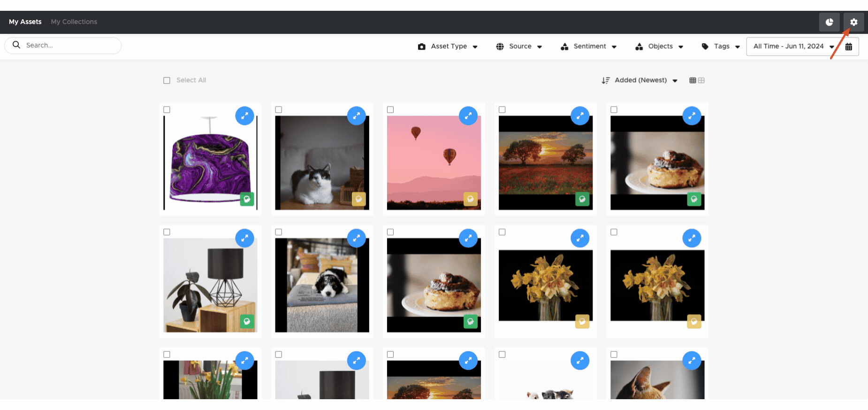Open the black and white cat thumbnail
868x410 pixels.
tap(322, 162)
